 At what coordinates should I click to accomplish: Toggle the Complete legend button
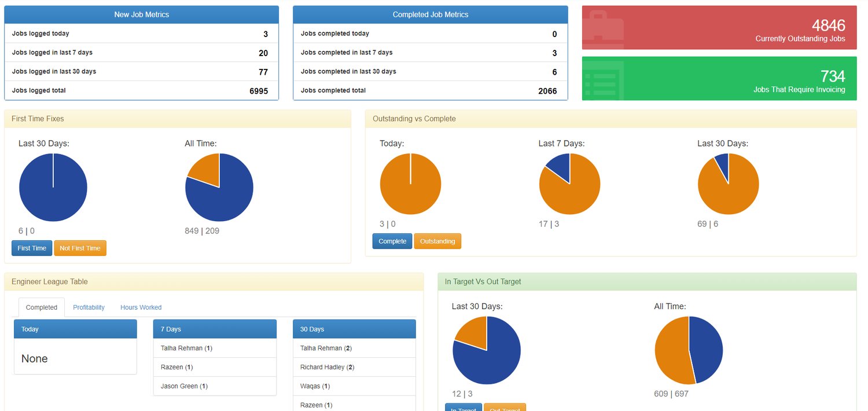392,241
